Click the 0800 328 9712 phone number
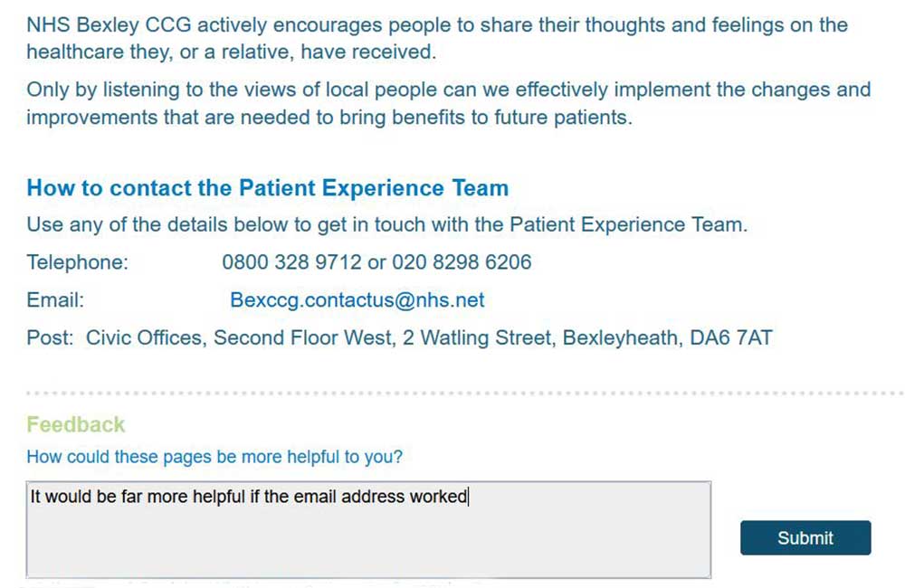Screen dimensions: 905x588 click(x=291, y=262)
